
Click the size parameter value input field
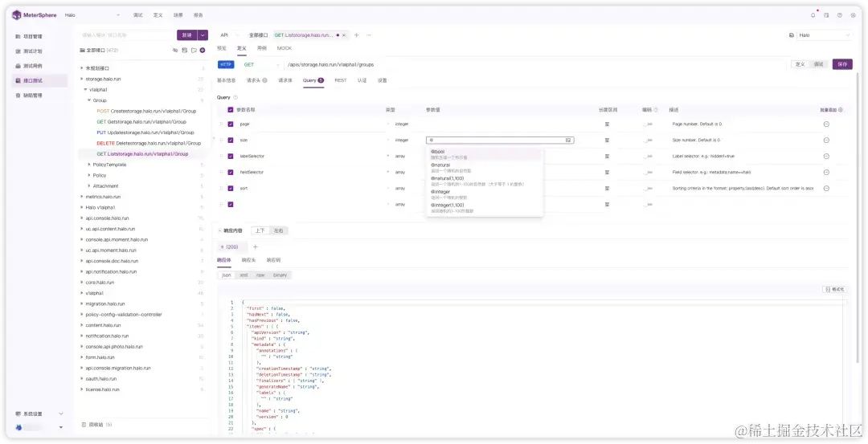tap(500, 141)
